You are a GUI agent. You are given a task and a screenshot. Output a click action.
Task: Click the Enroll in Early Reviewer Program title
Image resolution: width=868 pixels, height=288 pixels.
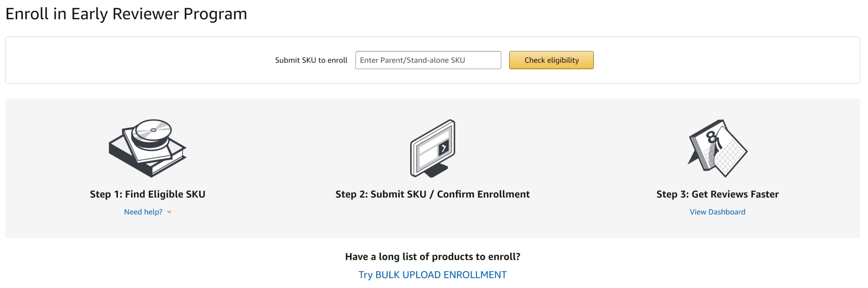[x=126, y=14]
